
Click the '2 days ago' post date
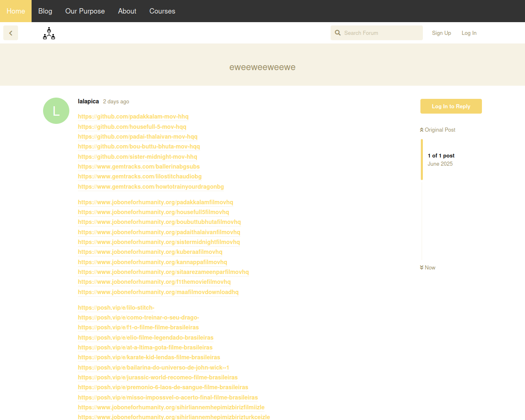(116, 101)
